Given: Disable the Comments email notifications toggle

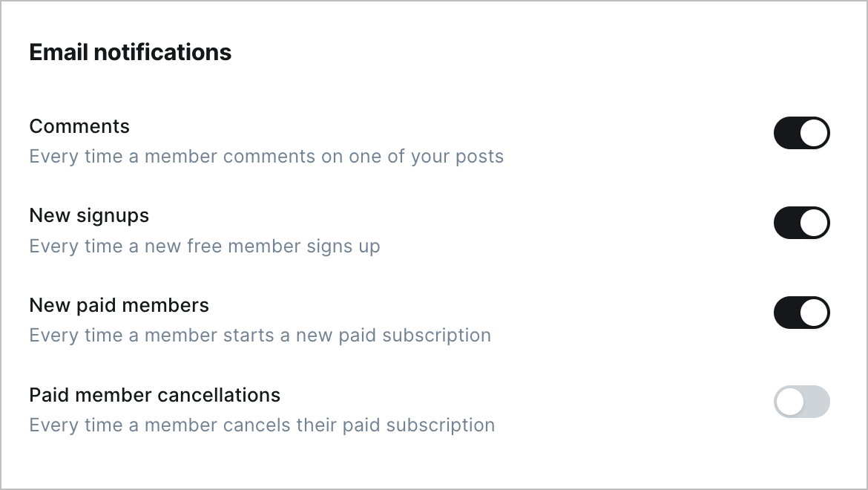Looking at the screenshot, I should [x=801, y=133].
